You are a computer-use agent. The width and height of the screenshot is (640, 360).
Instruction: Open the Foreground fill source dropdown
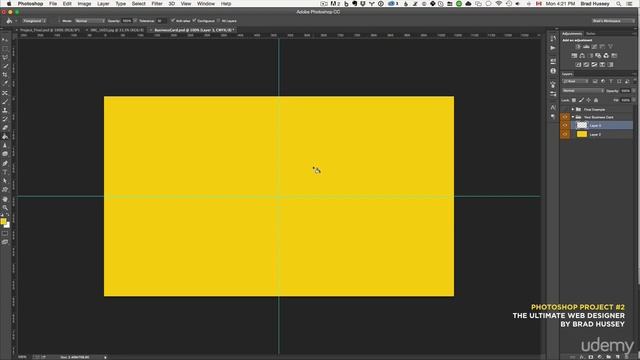pyautogui.click(x=34, y=20)
